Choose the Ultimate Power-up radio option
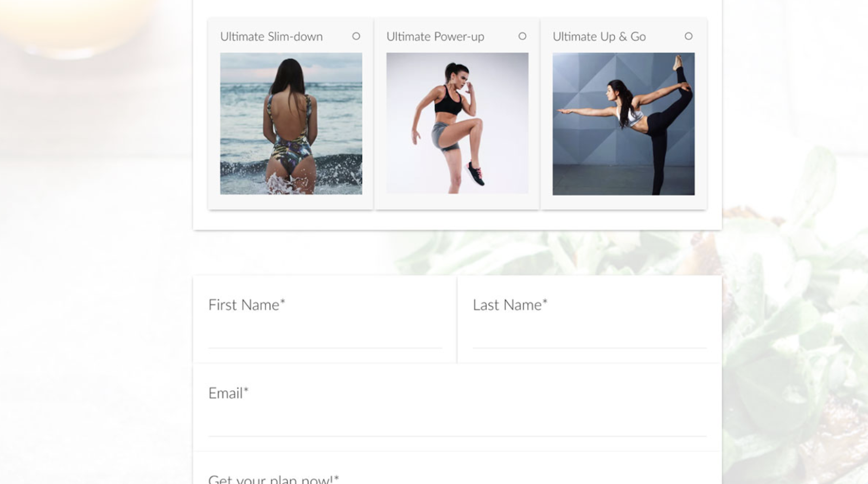The height and width of the screenshot is (484, 868). [522, 36]
